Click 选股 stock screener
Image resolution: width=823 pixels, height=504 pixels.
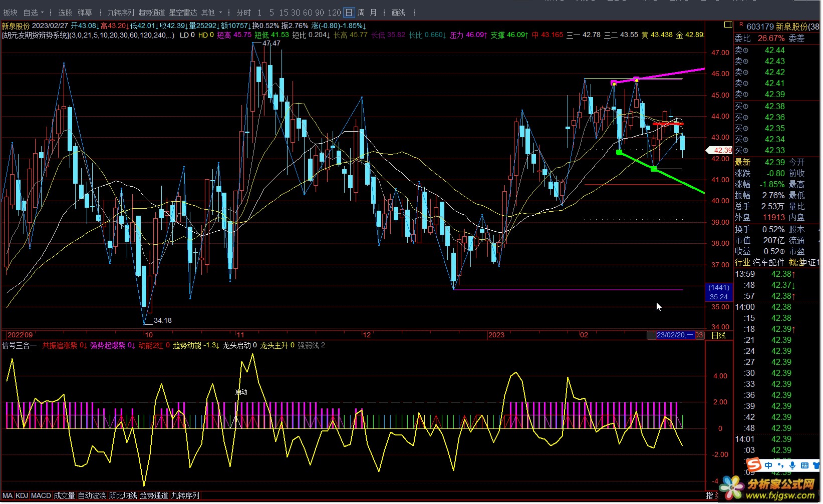pos(65,13)
